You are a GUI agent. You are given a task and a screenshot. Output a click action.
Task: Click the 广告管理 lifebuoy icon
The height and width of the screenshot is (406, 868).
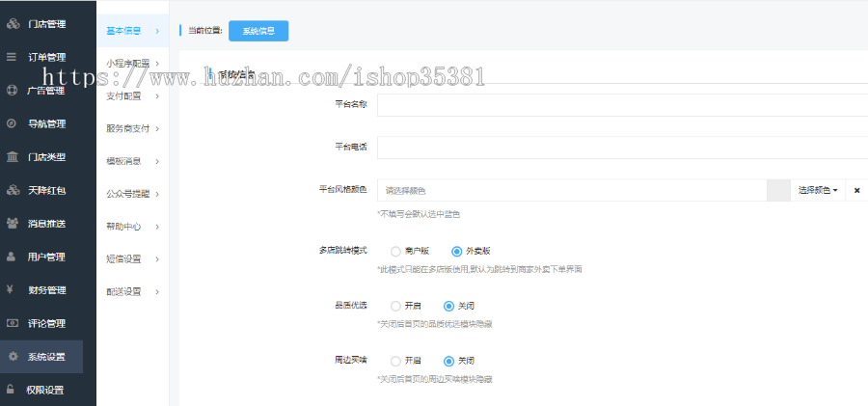[12, 91]
